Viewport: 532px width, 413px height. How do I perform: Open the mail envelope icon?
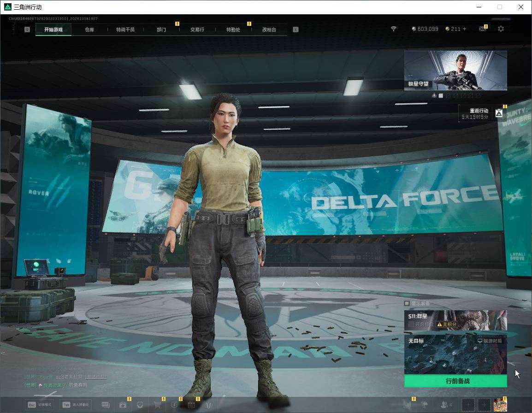(x=483, y=29)
